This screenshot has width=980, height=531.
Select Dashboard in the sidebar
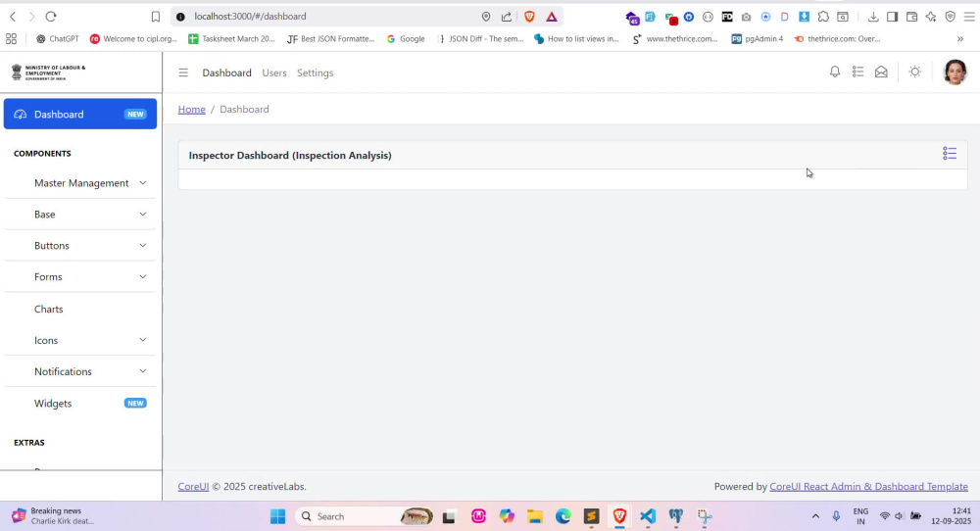click(80, 114)
